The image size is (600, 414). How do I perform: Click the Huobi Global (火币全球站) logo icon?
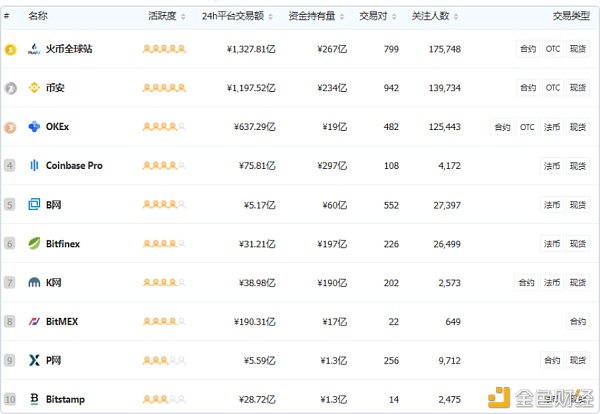tap(34, 49)
